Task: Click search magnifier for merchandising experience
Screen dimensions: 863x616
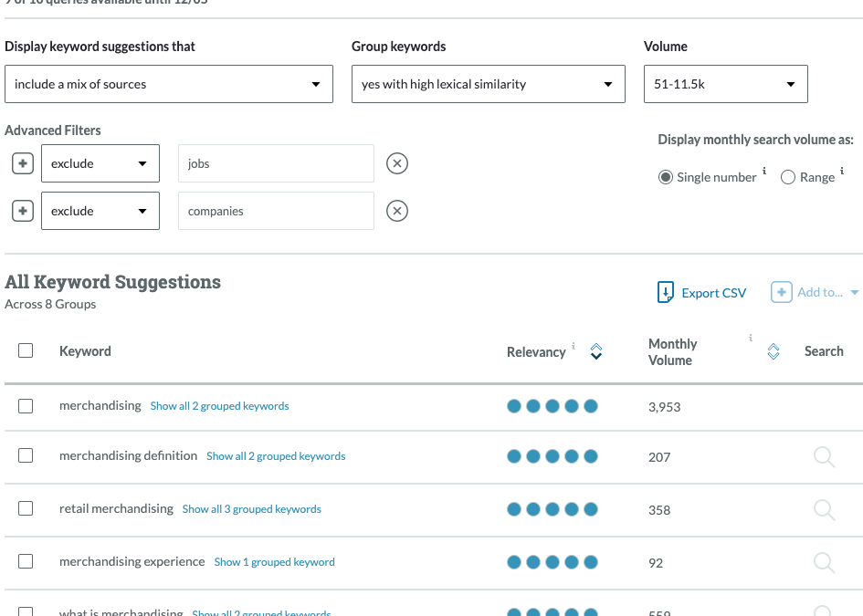Action: (x=824, y=563)
